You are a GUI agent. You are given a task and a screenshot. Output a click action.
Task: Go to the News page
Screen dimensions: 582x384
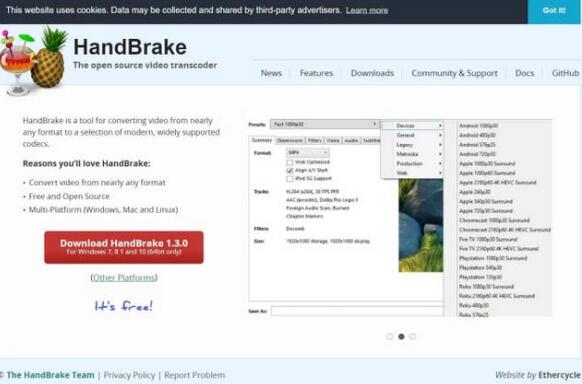point(271,73)
